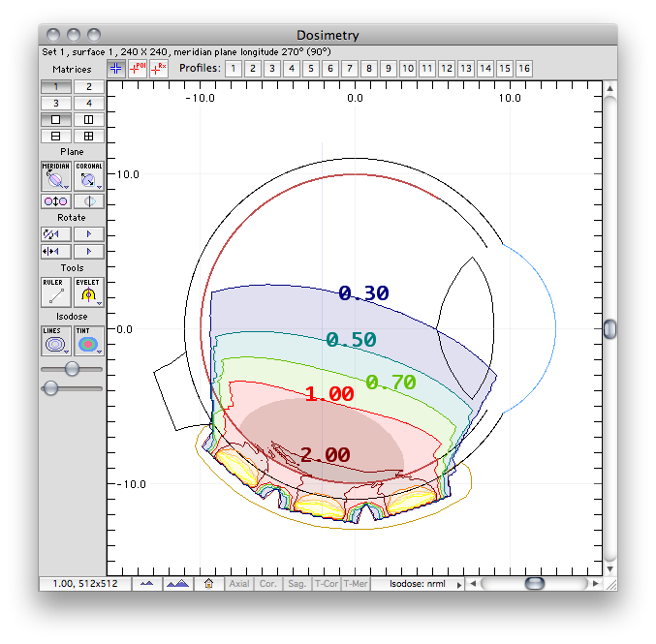
Task: Select Isodose Lines display
Action: [55, 341]
